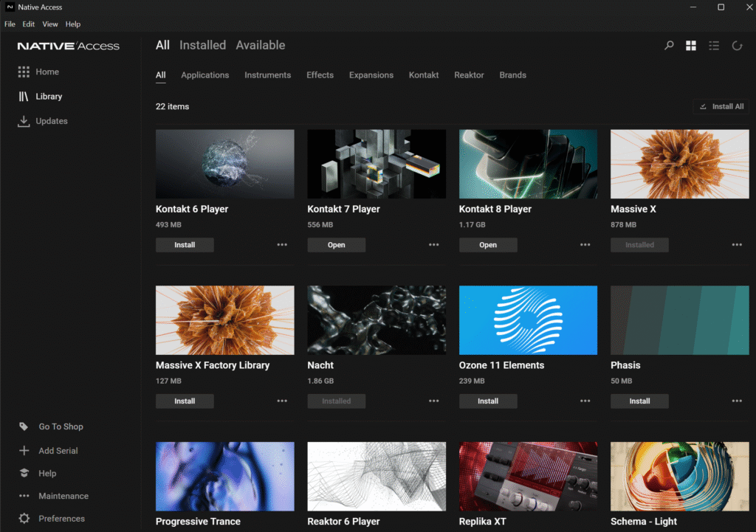The image size is (756, 532).
Task: Open the Edit menu
Action: [29, 24]
